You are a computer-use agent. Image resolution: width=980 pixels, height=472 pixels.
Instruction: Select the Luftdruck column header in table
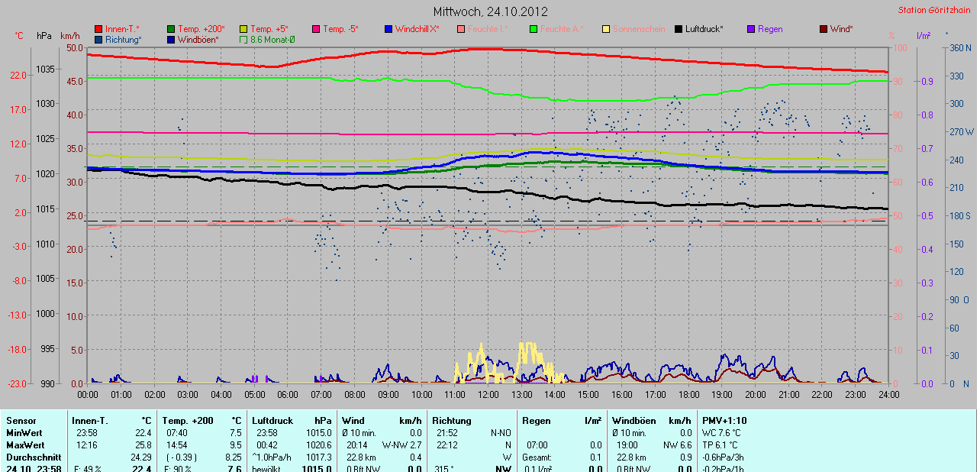pos(272,421)
